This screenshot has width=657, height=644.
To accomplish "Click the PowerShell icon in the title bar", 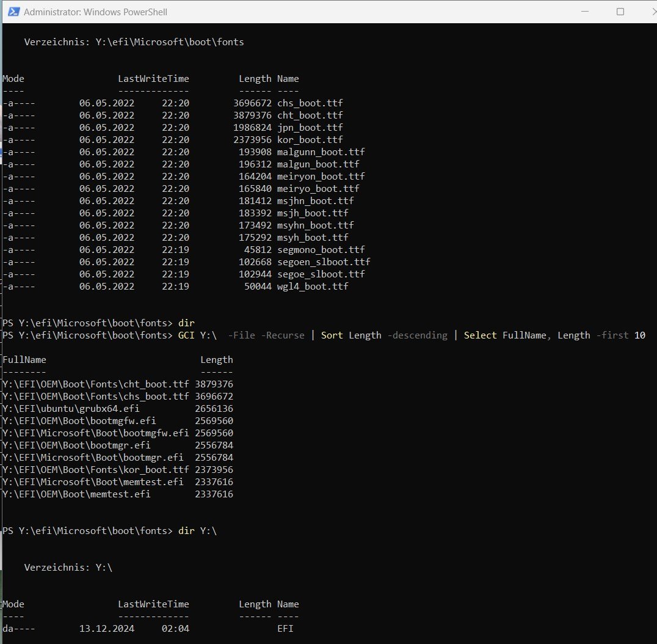I will point(13,12).
